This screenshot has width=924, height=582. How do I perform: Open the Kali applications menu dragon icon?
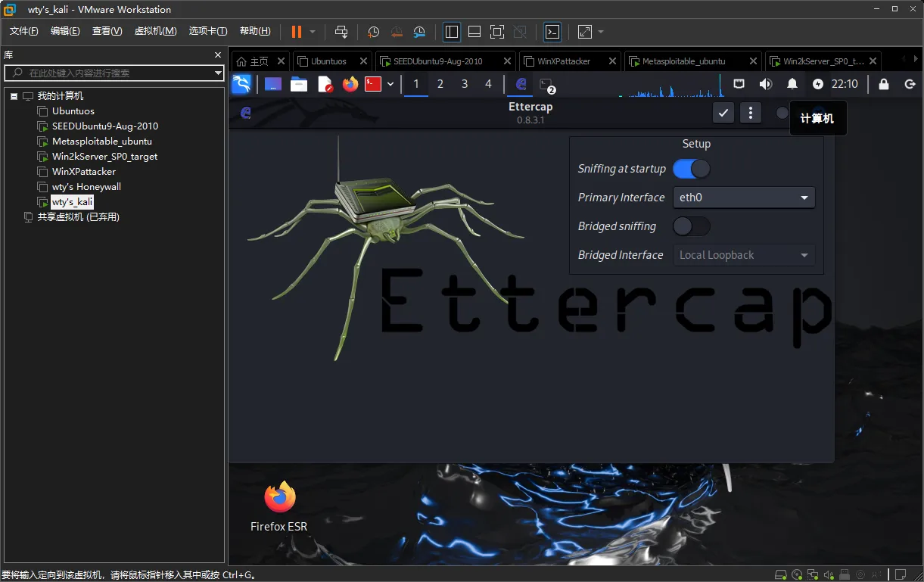click(241, 84)
